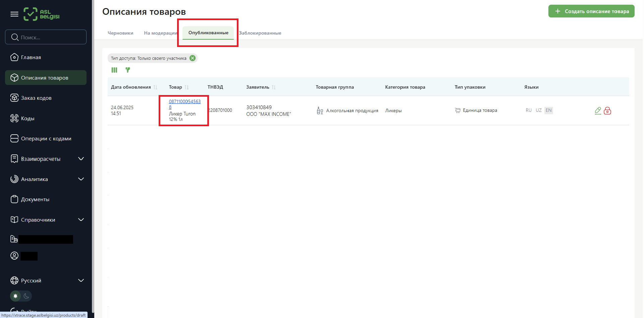The width and height of the screenshot is (644, 318).
Task: Switch to the Заблокированные tab
Action: coord(260,33)
